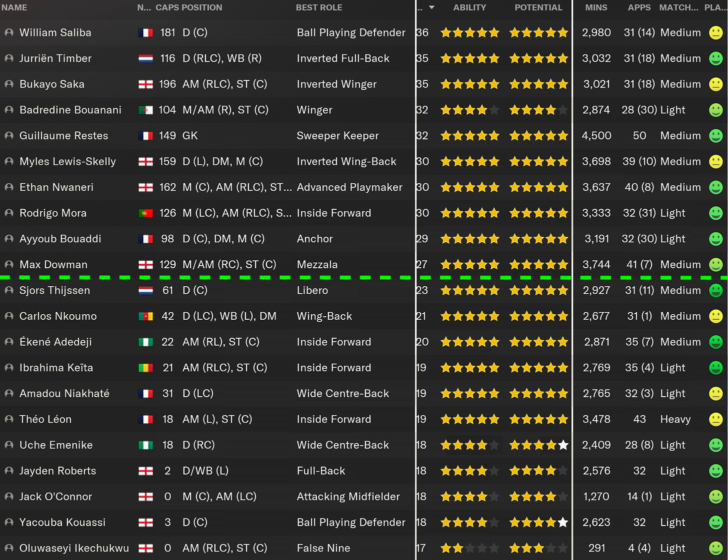The image size is (728, 560).
Task: Open Amadou Niakhaté's player page
Action: [64, 394]
